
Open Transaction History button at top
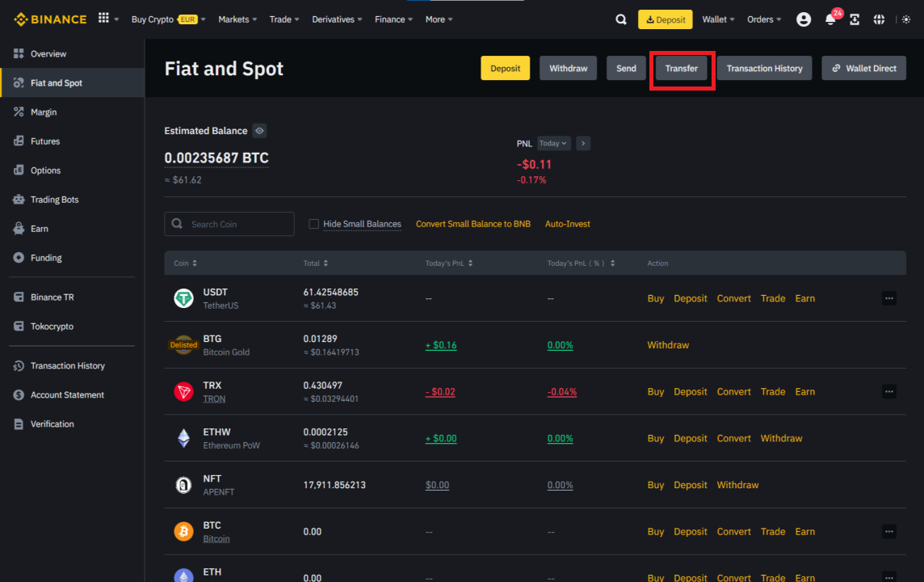[x=764, y=69]
